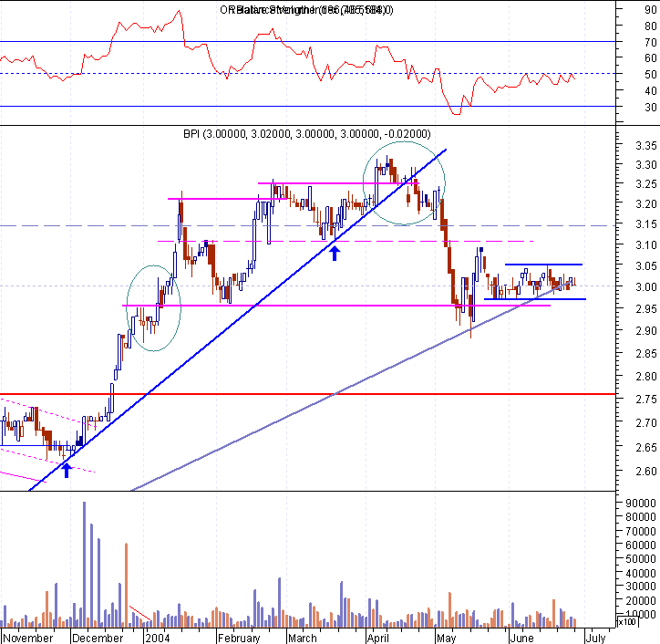Click the BPI price chart title text
Viewport: 660px width, 644px height.
[307, 134]
